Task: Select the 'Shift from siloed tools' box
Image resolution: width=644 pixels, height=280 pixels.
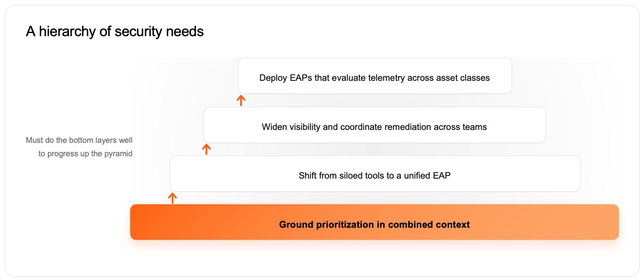Action: coord(375,174)
